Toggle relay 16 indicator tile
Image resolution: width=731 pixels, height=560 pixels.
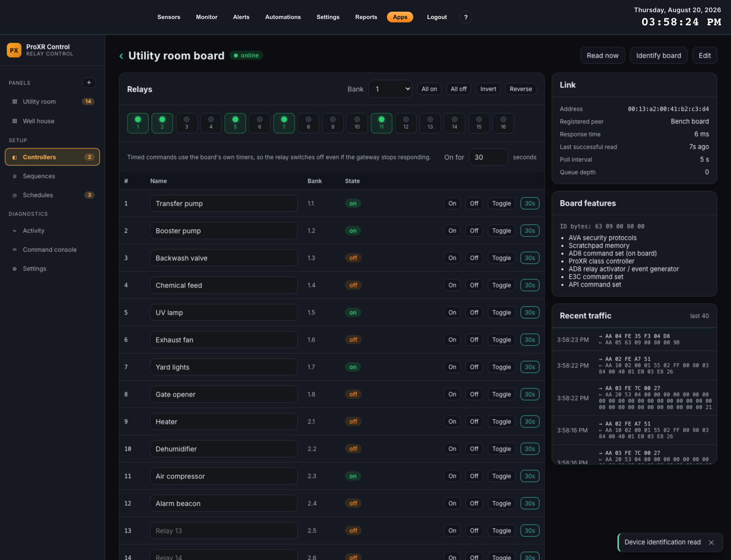coord(503,123)
